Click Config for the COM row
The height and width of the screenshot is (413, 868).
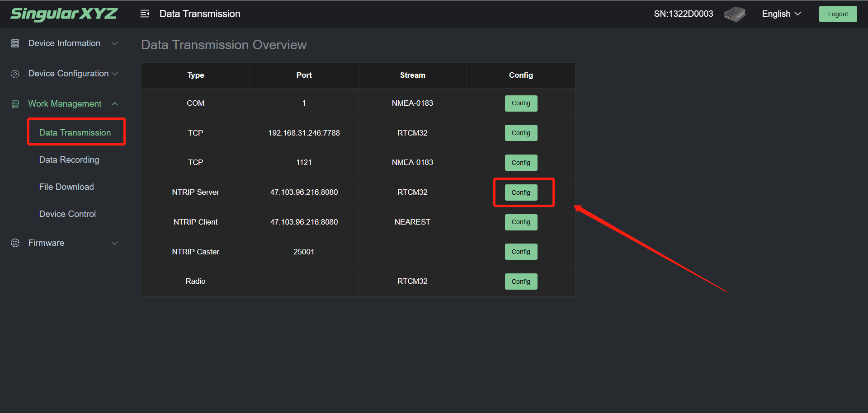click(x=521, y=103)
